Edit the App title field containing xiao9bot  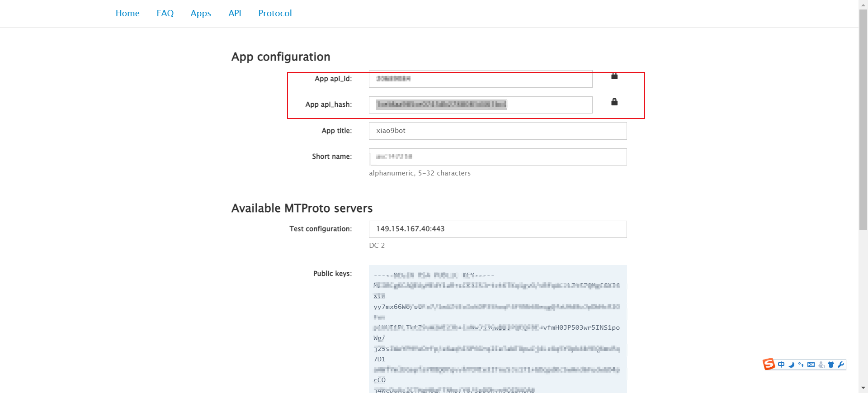click(x=497, y=131)
